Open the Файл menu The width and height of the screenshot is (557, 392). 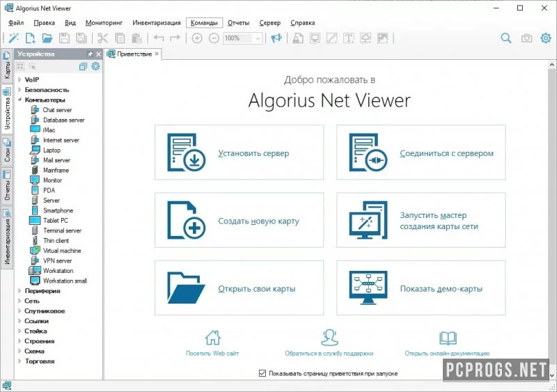click(x=16, y=23)
